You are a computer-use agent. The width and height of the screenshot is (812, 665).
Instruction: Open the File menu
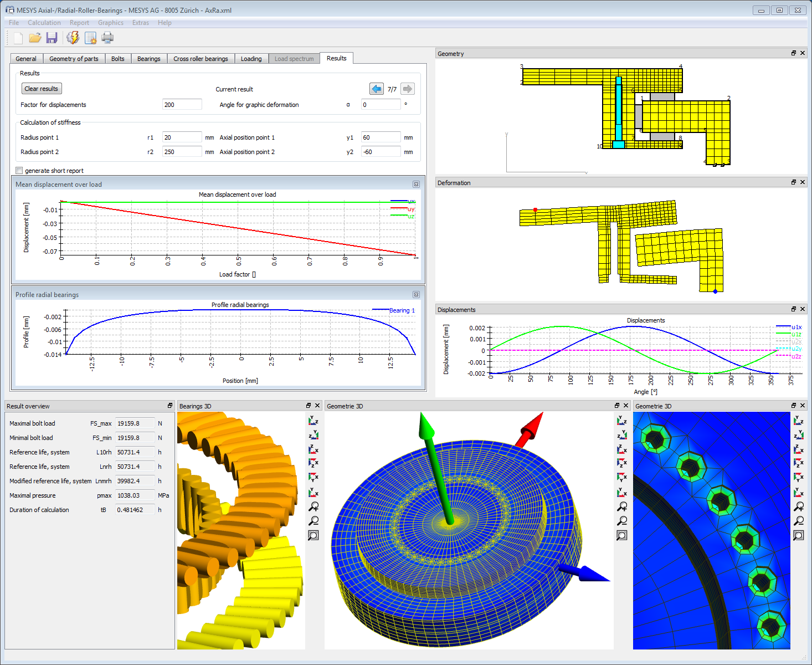[x=14, y=23]
